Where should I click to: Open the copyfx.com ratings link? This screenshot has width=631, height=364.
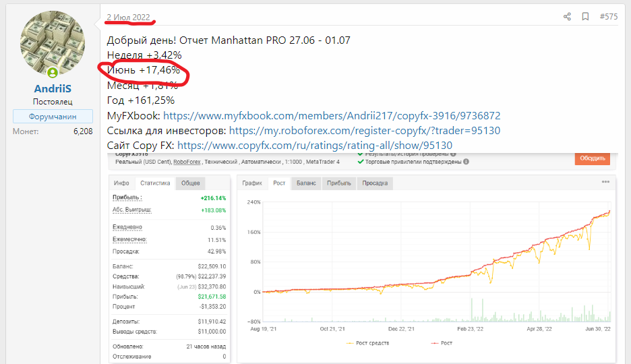[315, 146]
